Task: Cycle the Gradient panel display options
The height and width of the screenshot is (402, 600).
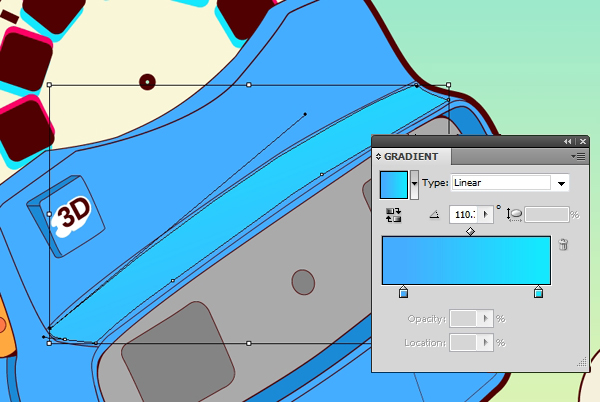Action: coord(378,156)
